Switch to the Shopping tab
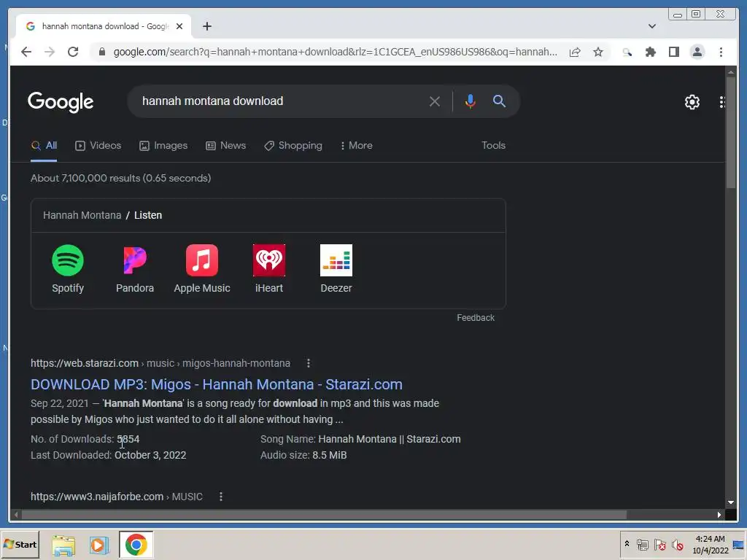The image size is (747, 560). click(293, 146)
